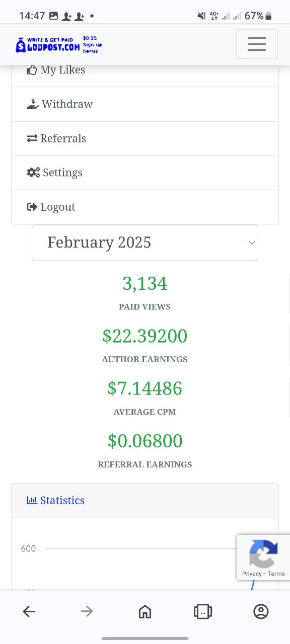Viewport: 290px width, 644px height.
Task: Click the Withdraw hand-money icon
Action: click(33, 104)
